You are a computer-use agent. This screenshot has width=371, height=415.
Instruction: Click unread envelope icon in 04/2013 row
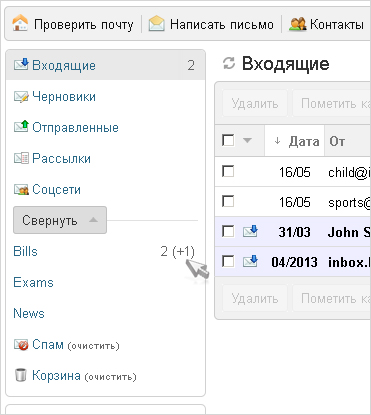coord(250,261)
